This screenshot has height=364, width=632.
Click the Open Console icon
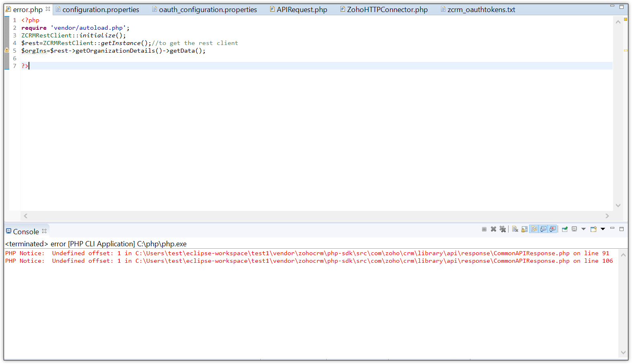pos(593,229)
